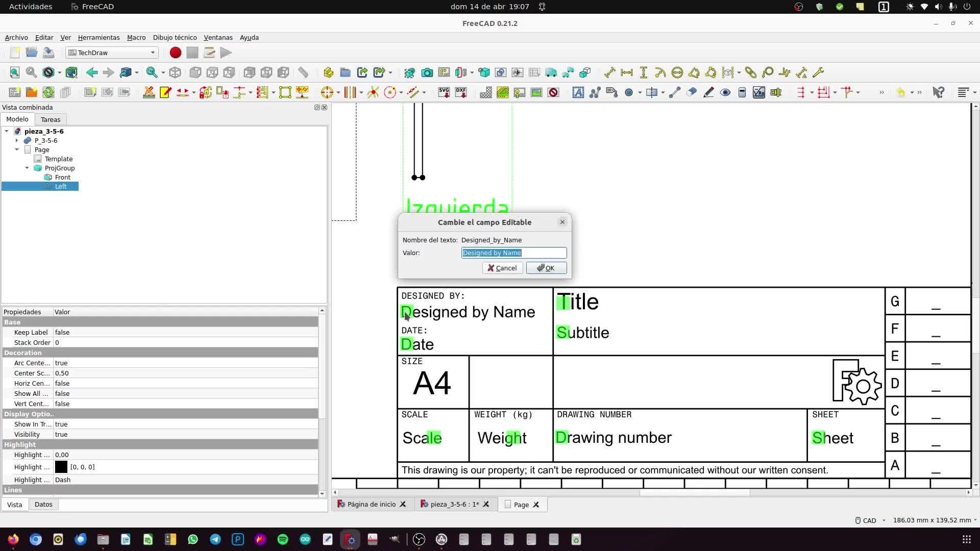Start macro recording with red circle
This screenshot has height=551, width=980.
coord(175,53)
